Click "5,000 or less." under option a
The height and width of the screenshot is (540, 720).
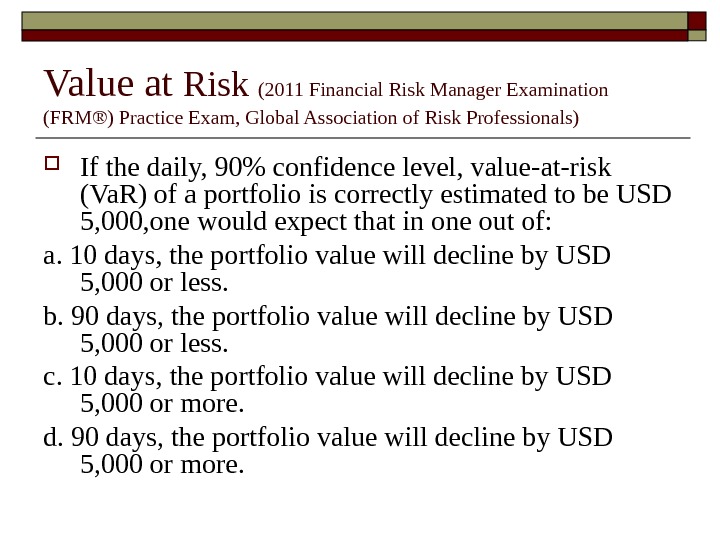coord(154,284)
